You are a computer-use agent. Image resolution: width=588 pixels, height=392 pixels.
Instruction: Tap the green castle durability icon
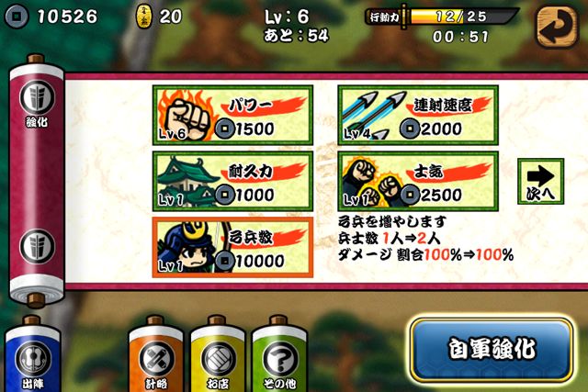pos(187,182)
